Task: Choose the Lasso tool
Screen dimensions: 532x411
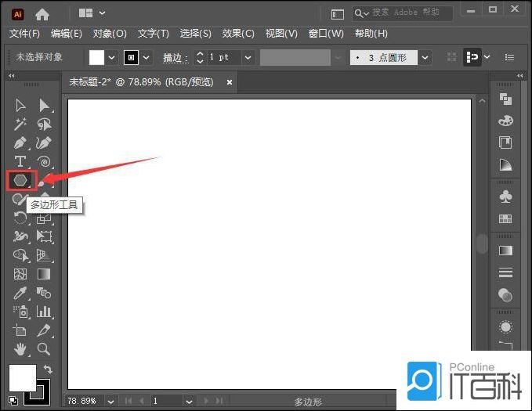Action: click(x=44, y=124)
